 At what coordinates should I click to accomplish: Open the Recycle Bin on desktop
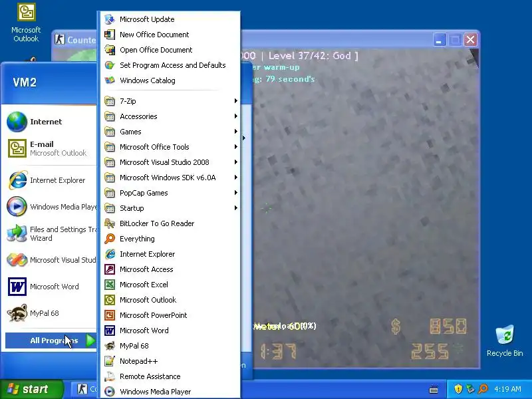point(505,340)
